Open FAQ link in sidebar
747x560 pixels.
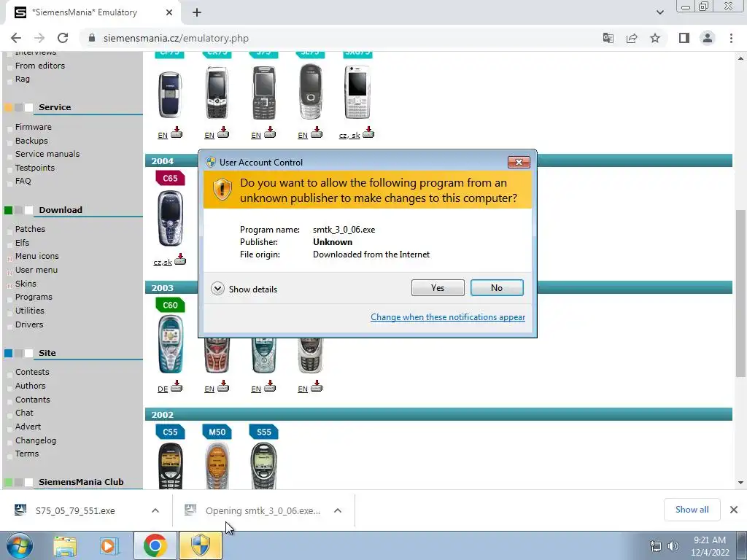coord(23,181)
